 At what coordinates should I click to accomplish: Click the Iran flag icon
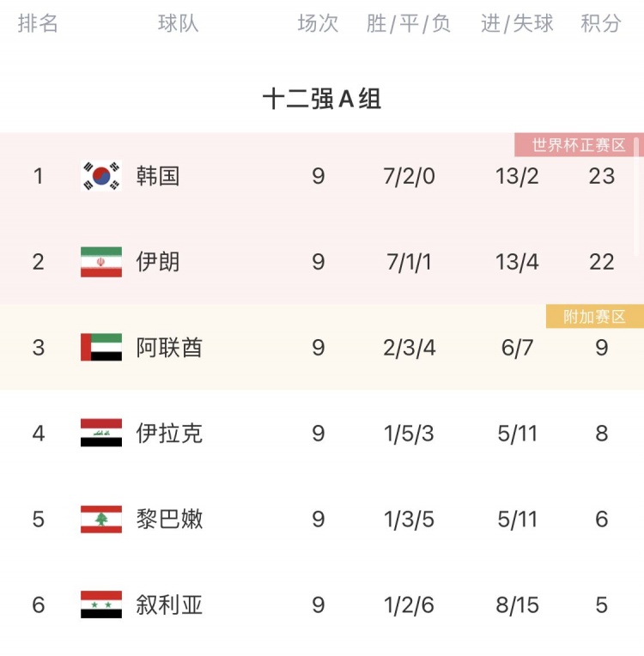(x=101, y=262)
